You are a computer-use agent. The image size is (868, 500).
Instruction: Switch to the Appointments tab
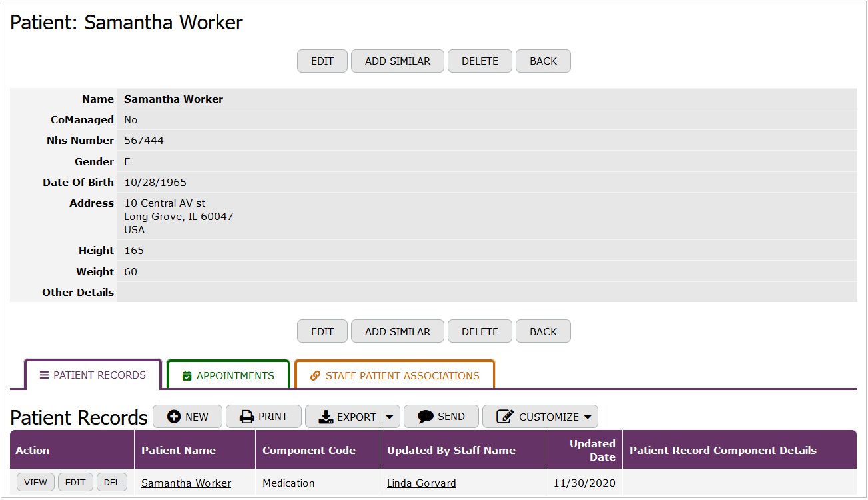pyautogui.click(x=228, y=375)
